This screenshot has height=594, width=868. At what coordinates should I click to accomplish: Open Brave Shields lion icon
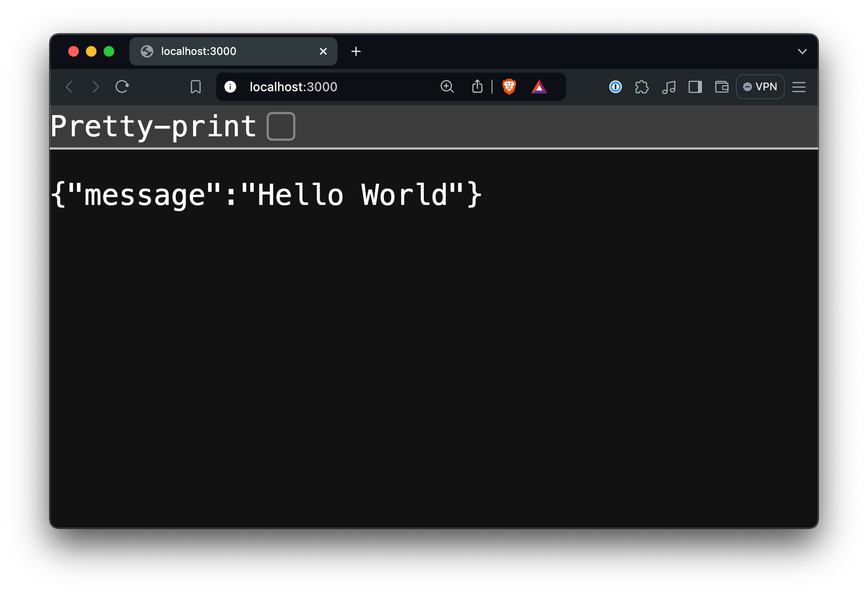pos(508,87)
